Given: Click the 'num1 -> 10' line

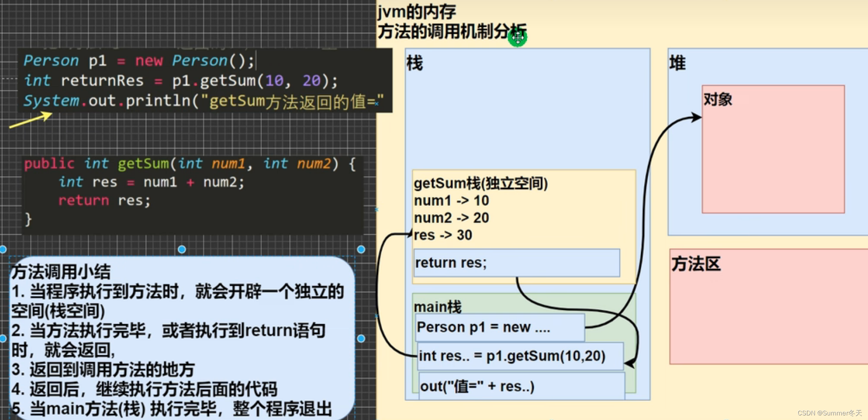Looking at the screenshot, I should [451, 201].
